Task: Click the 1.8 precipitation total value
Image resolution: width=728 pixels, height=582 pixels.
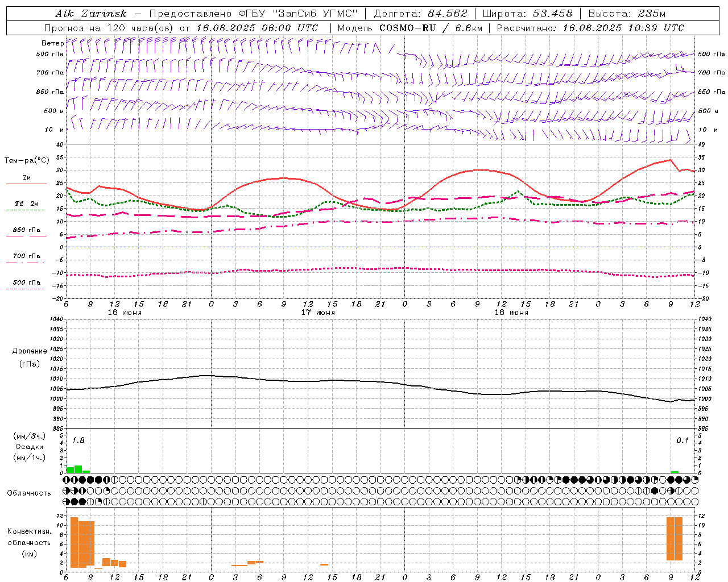Action: [x=78, y=440]
